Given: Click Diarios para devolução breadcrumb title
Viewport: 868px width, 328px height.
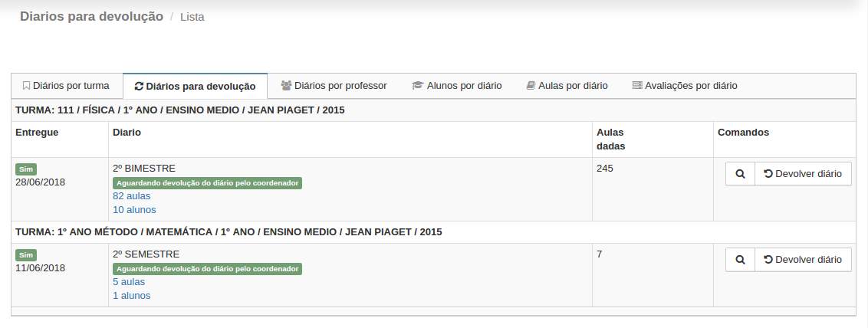Looking at the screenshot, I should (91, 16).
